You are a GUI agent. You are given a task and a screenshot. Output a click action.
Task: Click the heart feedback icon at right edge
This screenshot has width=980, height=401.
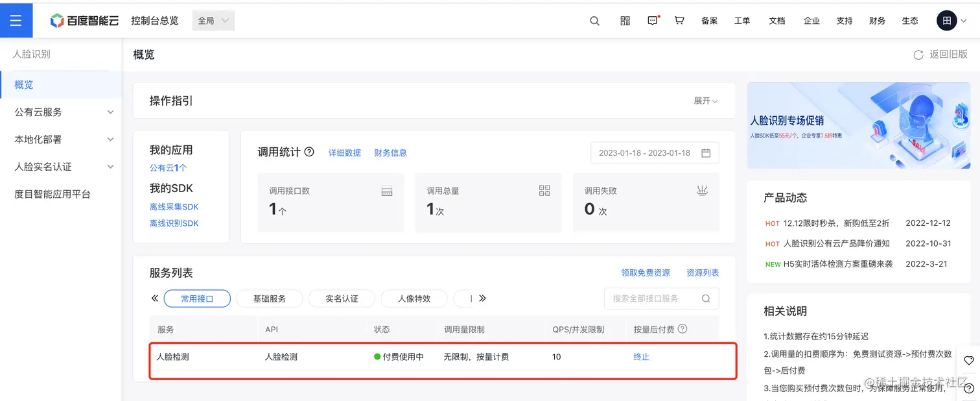(x=969, y=361)
